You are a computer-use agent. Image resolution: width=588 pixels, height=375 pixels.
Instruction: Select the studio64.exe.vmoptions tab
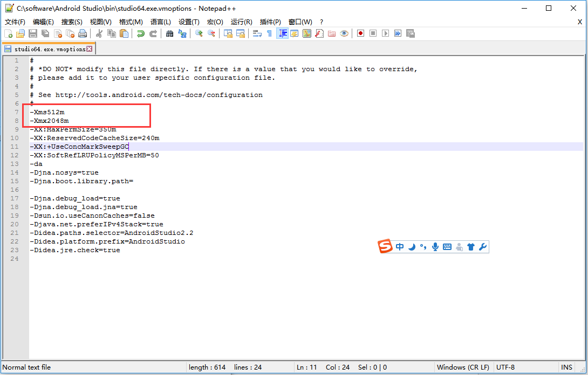pyautogui.click(x=49, y=49)
